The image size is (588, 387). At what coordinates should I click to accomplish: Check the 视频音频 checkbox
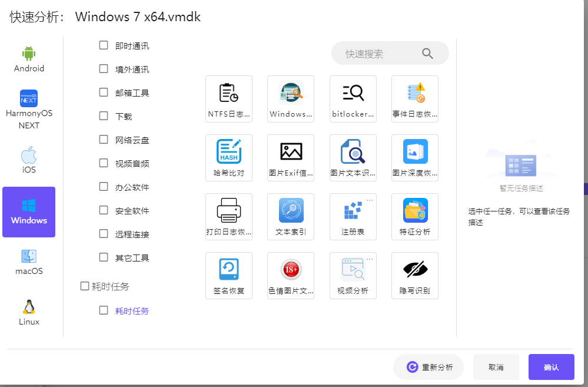104,163
